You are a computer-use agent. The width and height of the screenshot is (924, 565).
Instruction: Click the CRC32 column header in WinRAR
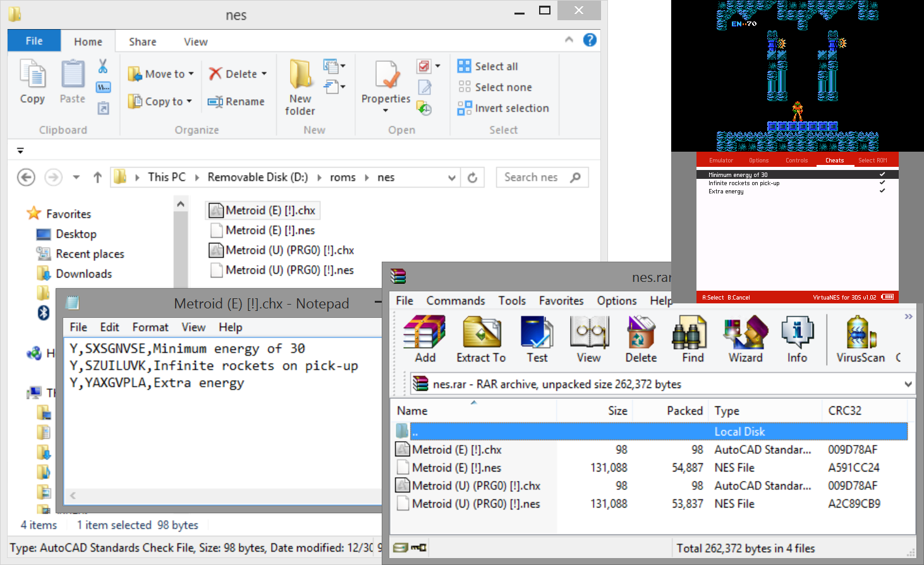(x=844, y=411)
